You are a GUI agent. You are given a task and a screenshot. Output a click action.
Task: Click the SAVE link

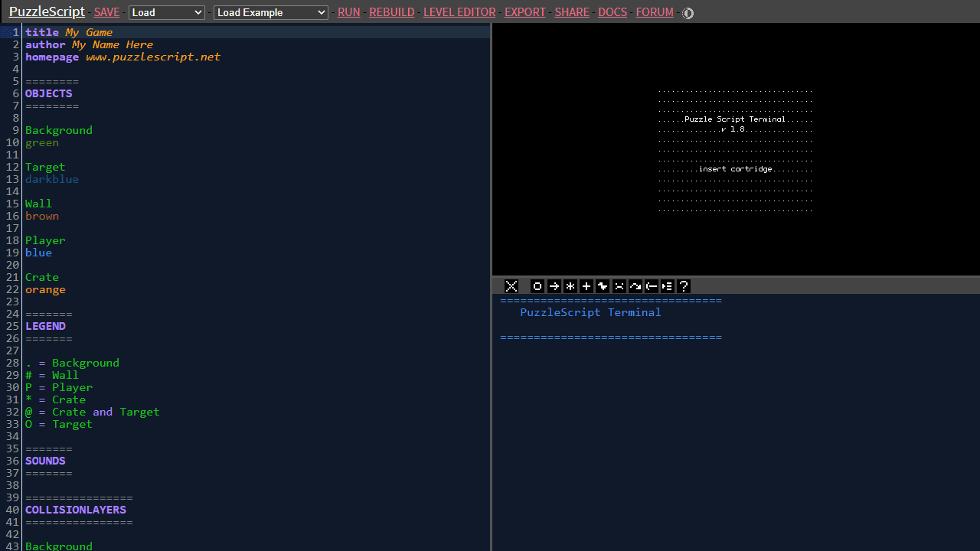tap(106, 12)
